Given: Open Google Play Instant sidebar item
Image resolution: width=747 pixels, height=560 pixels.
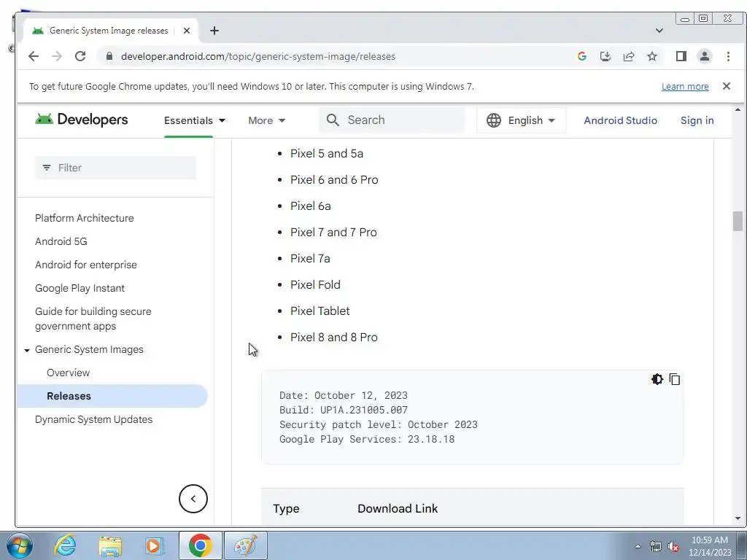Looking at the screenshot, I should [80, 288].
